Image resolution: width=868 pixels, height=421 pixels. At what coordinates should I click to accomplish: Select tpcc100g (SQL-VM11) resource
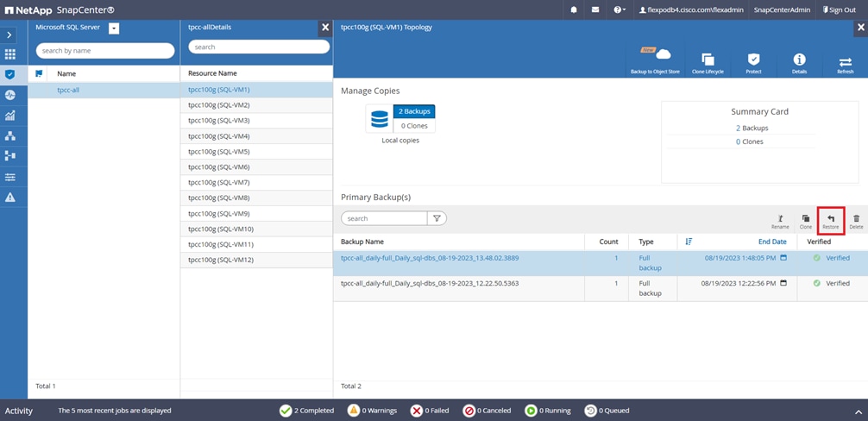coord(256,244)
